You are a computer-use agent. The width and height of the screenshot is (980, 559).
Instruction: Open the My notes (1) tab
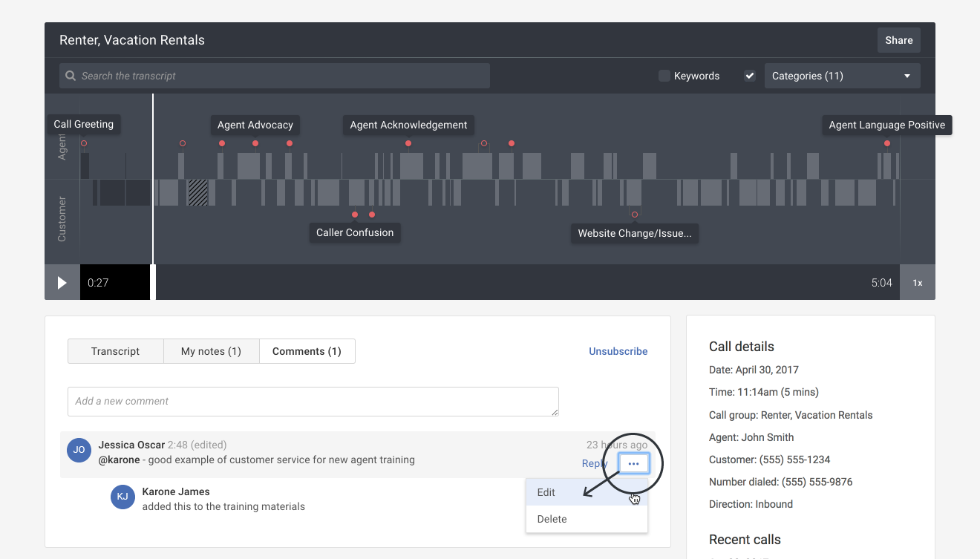[x=211, y=350]
